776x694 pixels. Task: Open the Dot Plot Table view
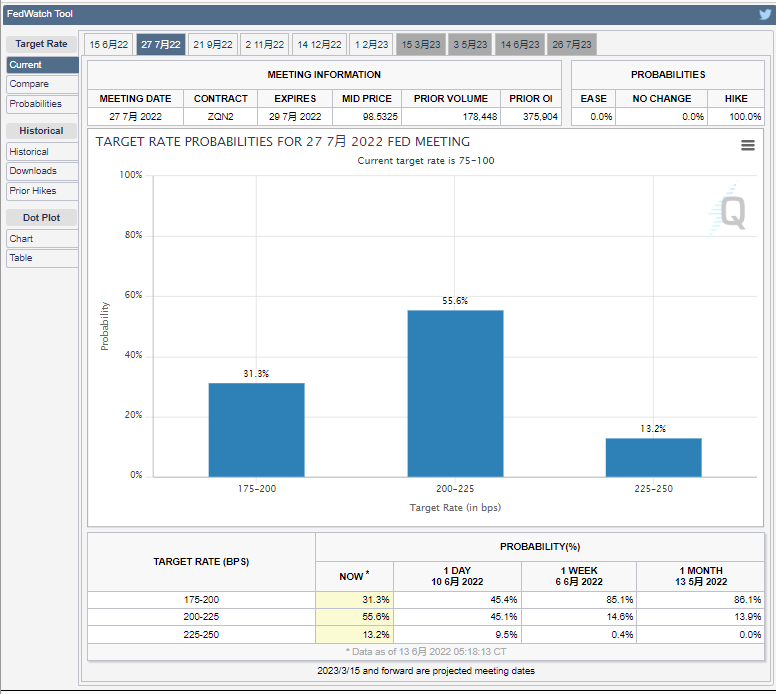pos(21,258)
